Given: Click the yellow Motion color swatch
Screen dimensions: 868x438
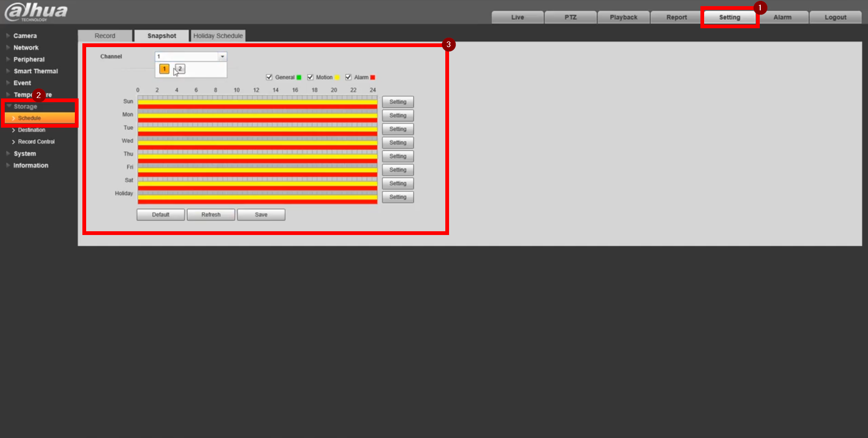Looking at the screenshot, I should pos(337,78).
